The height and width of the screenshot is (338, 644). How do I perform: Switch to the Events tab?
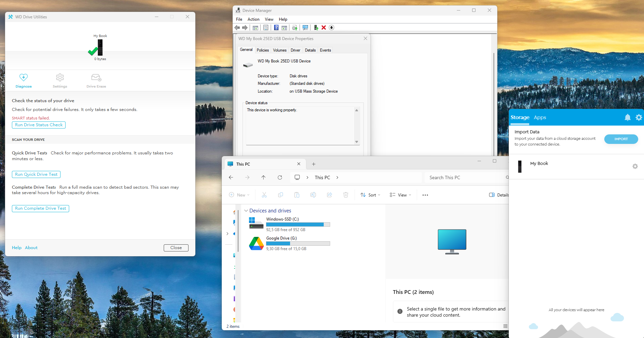point(325,50)
